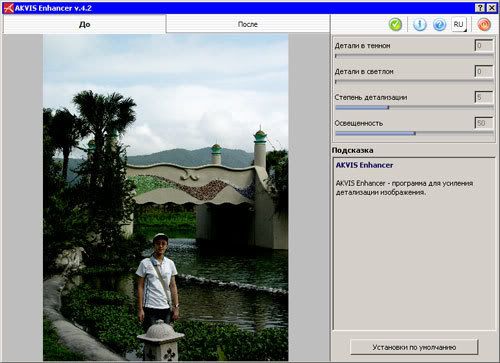Image resolution: width=500 pixels, height=363 pixels.
Task: Switch to the После (After) tab
Action: tap(248, 24)
